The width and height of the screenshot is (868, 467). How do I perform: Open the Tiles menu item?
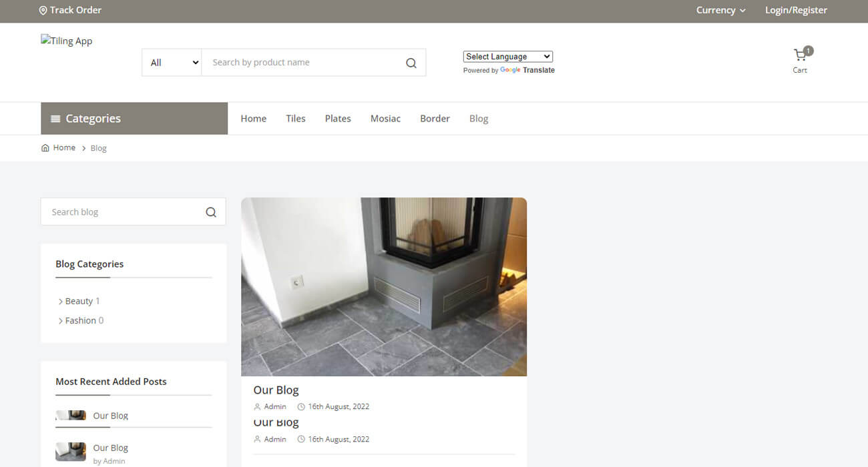(x=296, y=119)
